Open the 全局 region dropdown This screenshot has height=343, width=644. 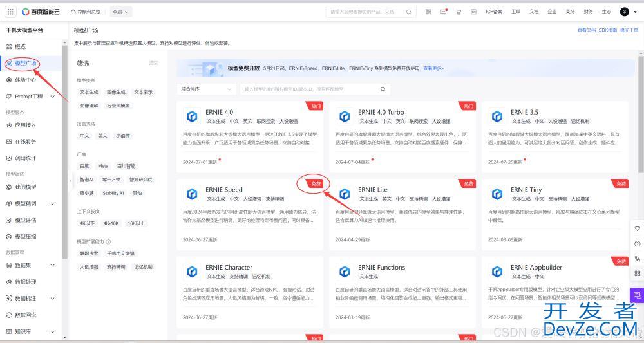click(x=121, y=12)
